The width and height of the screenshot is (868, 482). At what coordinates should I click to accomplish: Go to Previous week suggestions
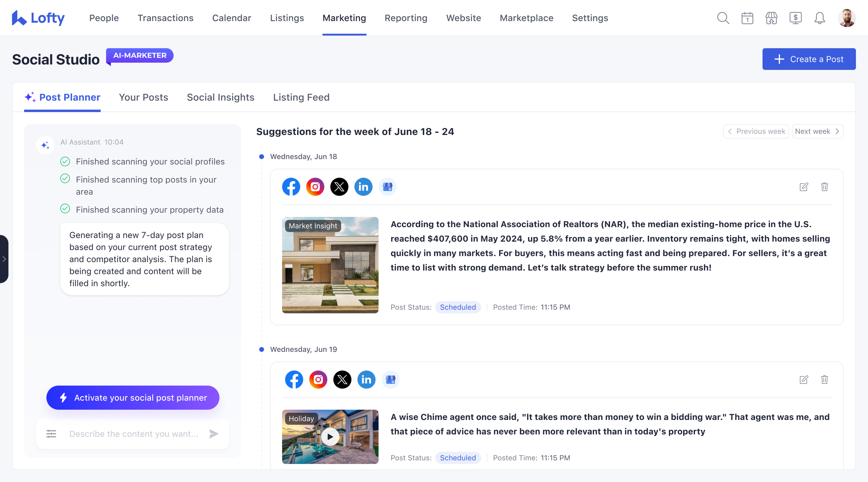[x=756, y=131]
